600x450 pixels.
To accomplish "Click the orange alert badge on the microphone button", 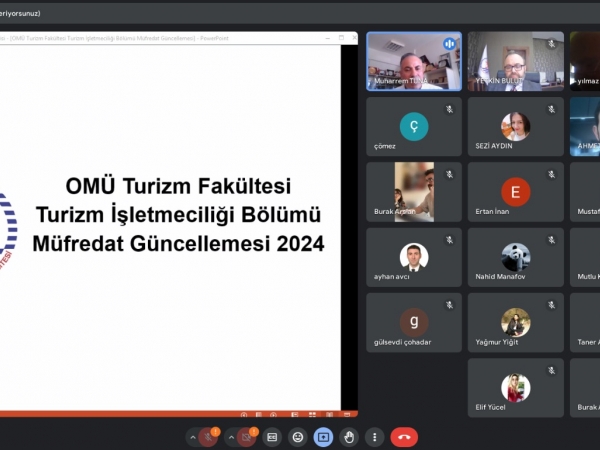I will [215, 432].
